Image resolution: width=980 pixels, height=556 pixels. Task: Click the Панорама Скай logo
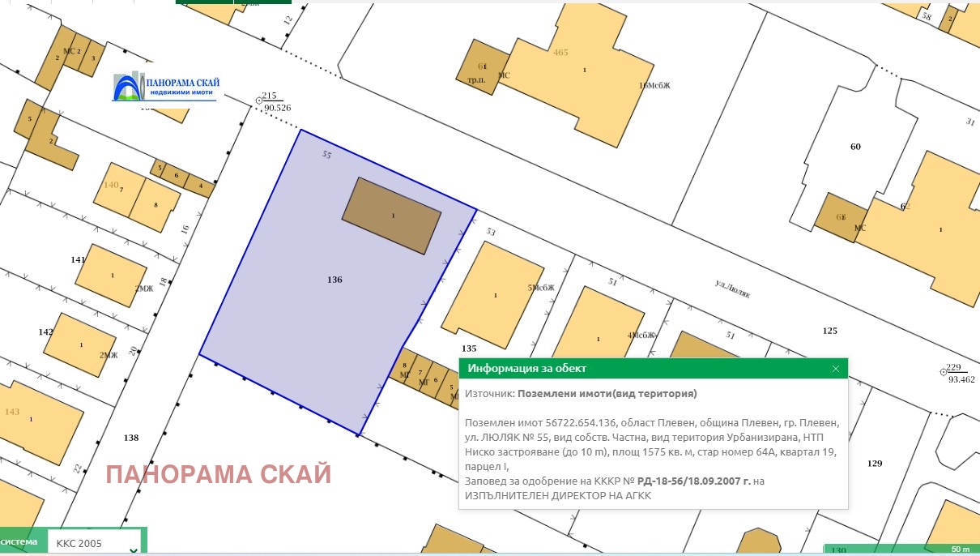click(166, 88)
